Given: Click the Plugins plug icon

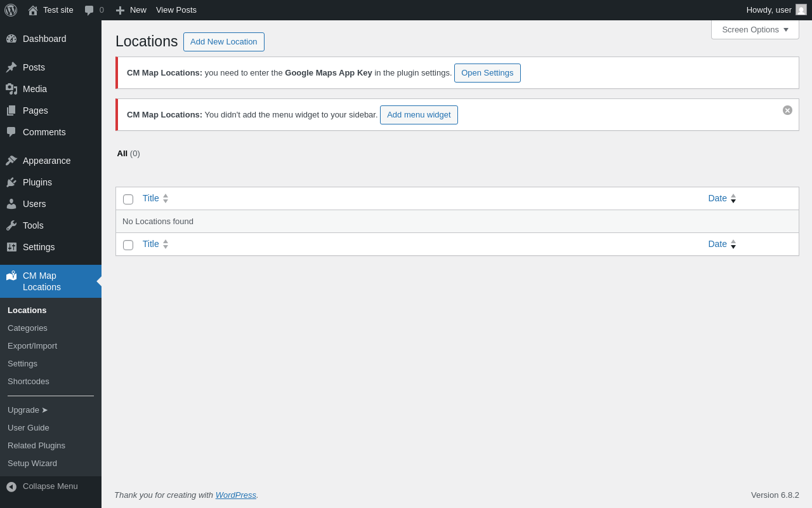Looking at the screenshot, I should click(x=11, y=182).
